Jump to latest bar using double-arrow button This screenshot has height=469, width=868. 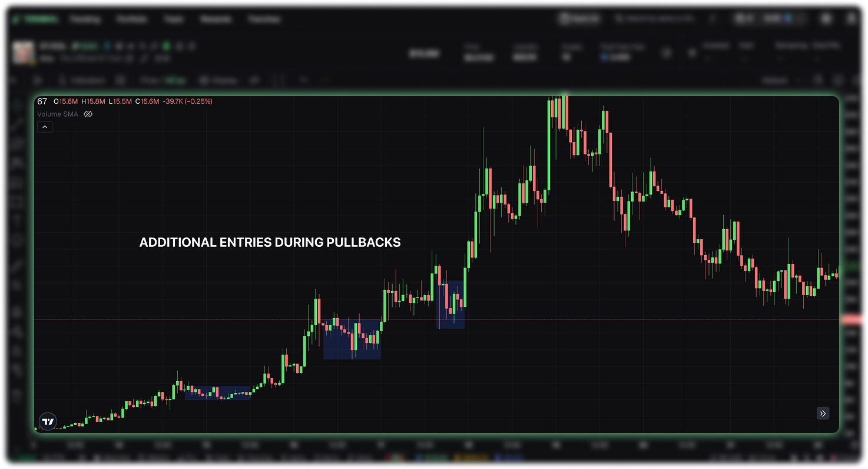823,414
